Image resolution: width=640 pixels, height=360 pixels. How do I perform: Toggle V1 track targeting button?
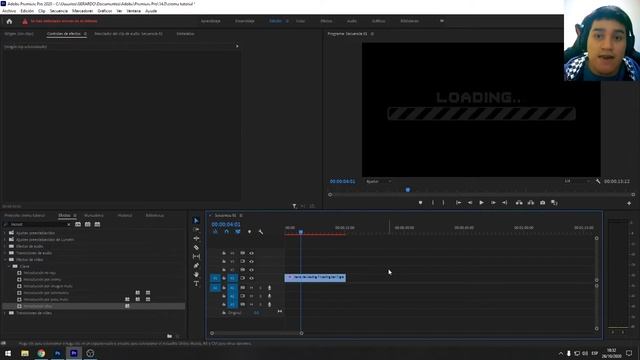[x=232, y=278]
